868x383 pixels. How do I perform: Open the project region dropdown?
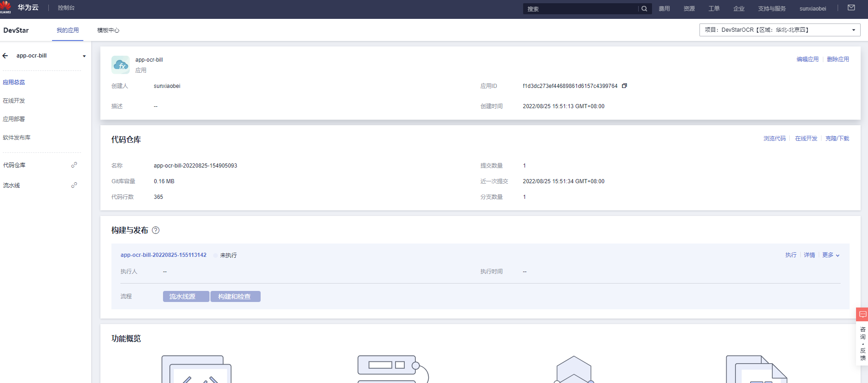coord(780,30)
